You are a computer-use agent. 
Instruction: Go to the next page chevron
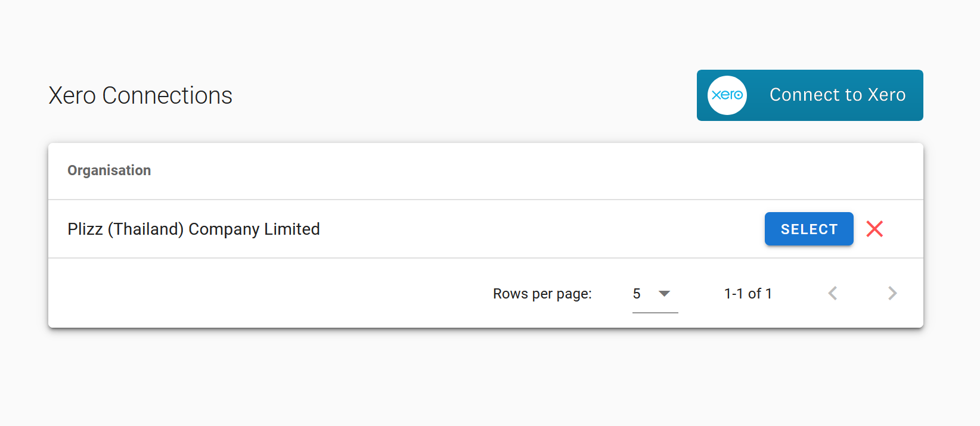(x=892, y=293)
